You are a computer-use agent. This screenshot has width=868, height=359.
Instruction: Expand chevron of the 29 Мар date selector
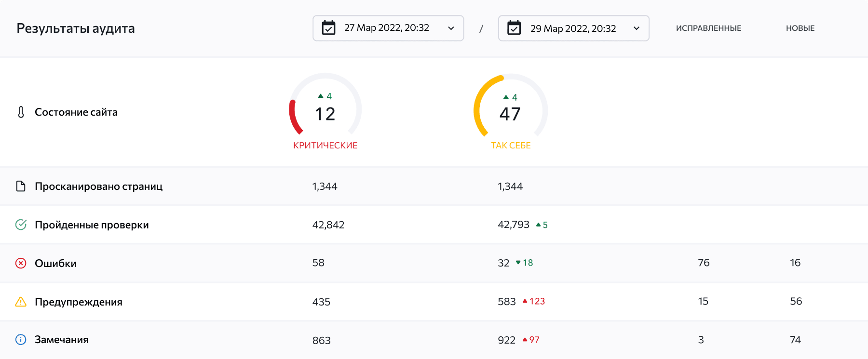coord(637,28)
